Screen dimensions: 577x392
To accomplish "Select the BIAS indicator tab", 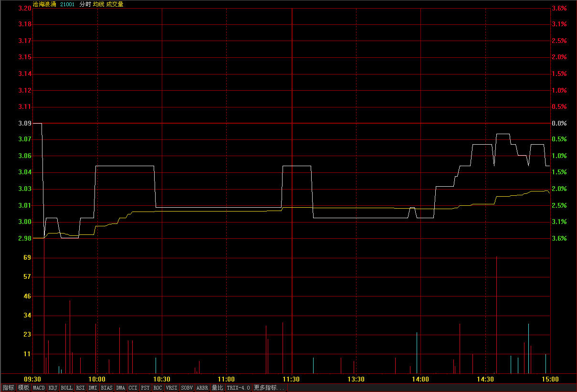I will (107, 388).
